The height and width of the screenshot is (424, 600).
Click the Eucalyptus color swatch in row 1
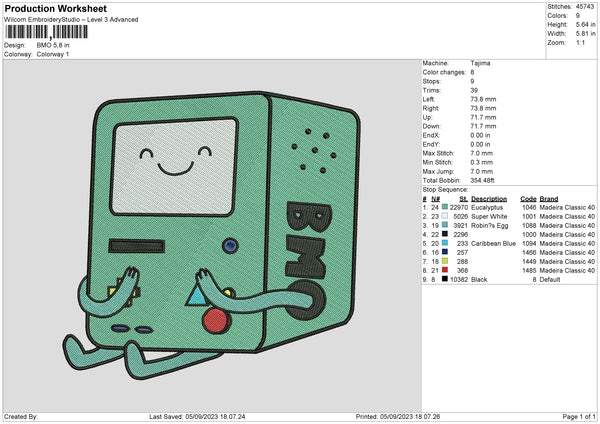click(x=445, y=207)
